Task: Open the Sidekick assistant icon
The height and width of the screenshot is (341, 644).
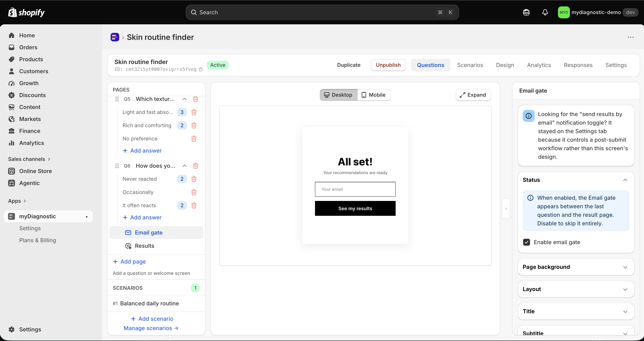Action: coord(526,12)
